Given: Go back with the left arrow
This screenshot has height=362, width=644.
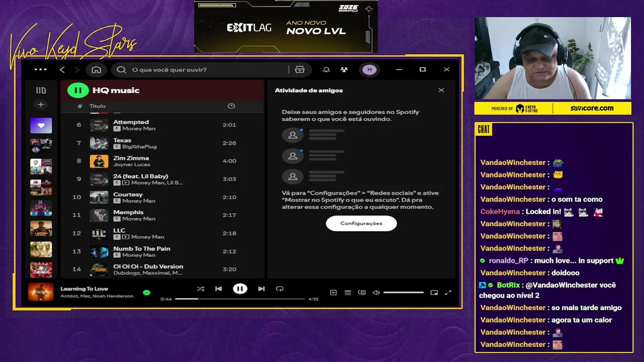Looking at the screenshot, I should tap(62, 69).
